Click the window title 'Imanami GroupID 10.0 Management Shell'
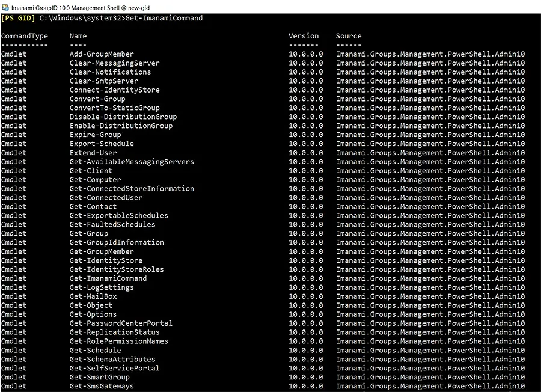 pyautogui.click(x=66, y=8)
